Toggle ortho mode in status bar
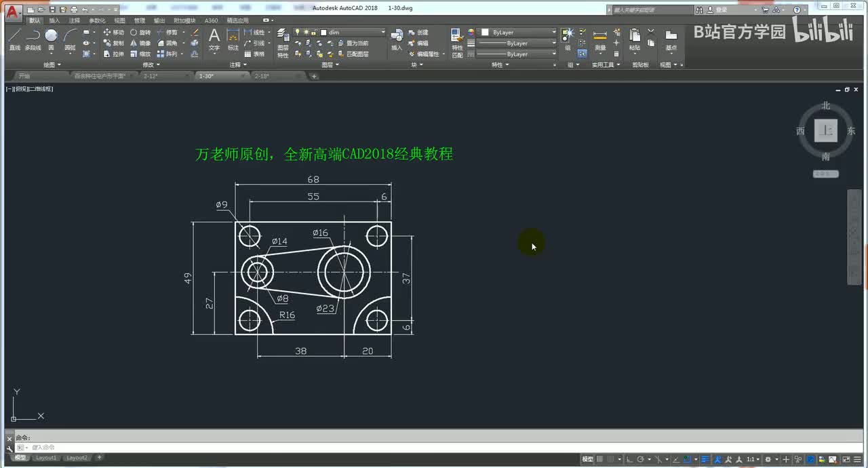The image size is (868, 468). tap(629, 459)
